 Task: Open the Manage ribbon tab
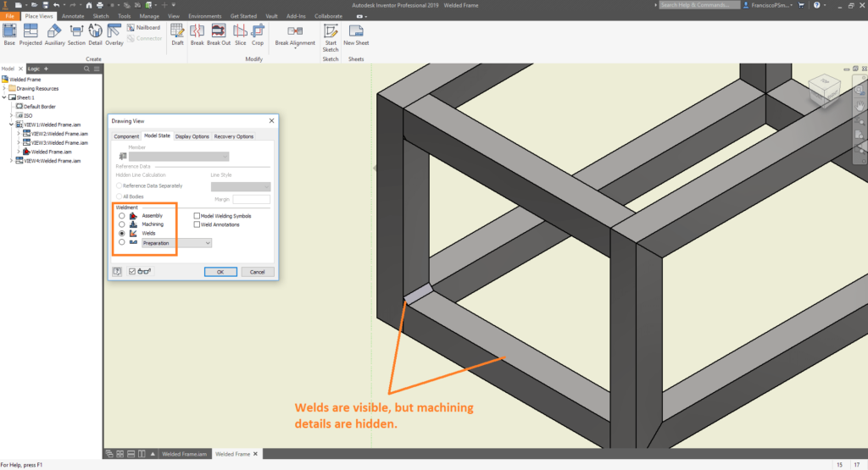click(x=149, y=16)
